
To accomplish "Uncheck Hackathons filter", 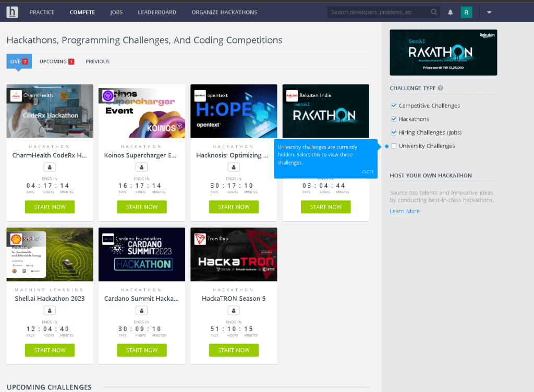I will coord(394,119).
